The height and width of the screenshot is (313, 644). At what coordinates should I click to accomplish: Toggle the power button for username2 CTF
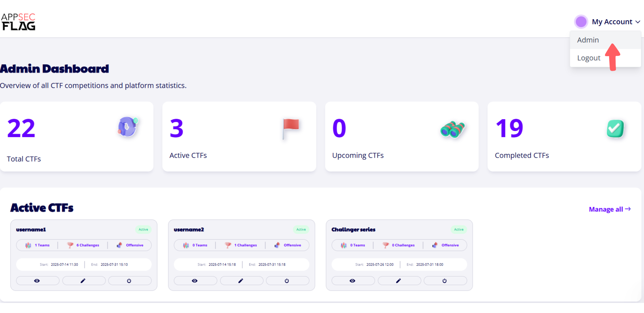287,281
